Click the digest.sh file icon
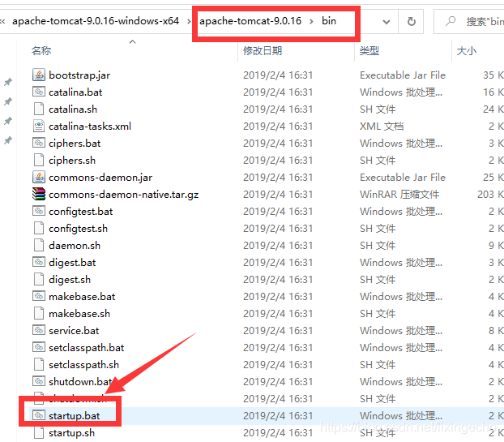 pos(39,280)
